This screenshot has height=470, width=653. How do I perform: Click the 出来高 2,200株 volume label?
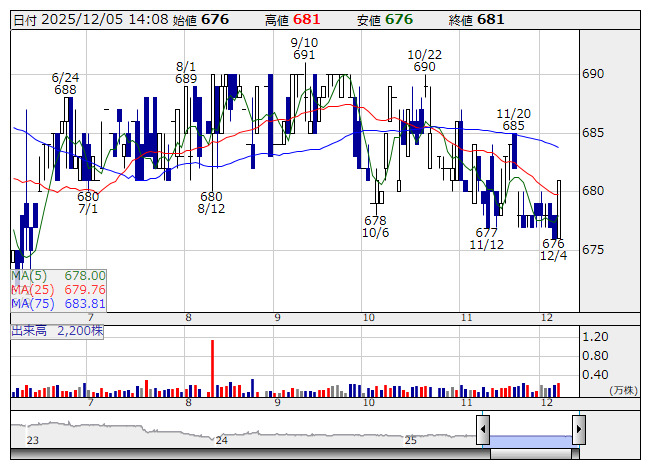coord(57,331)
